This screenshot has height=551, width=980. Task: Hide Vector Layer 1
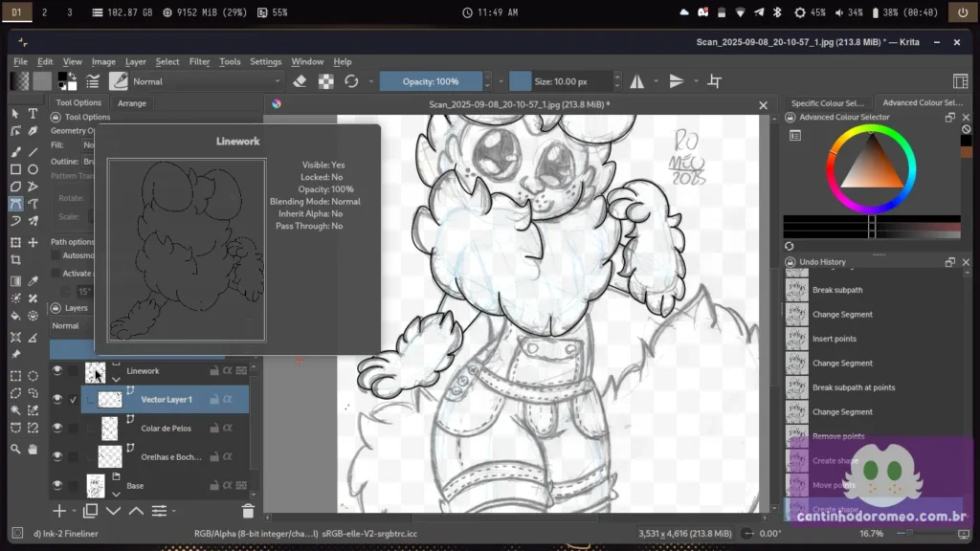[56, 399]
